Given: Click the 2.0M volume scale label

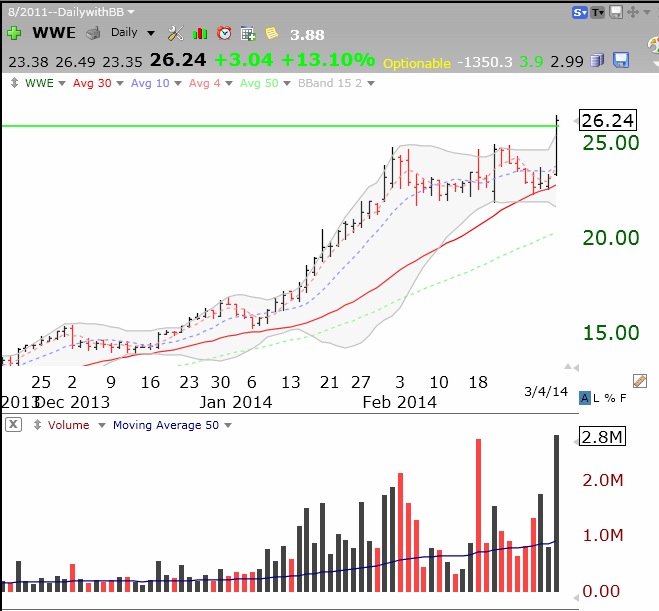Looking at the screenshot, I should (x=603, y=480).
